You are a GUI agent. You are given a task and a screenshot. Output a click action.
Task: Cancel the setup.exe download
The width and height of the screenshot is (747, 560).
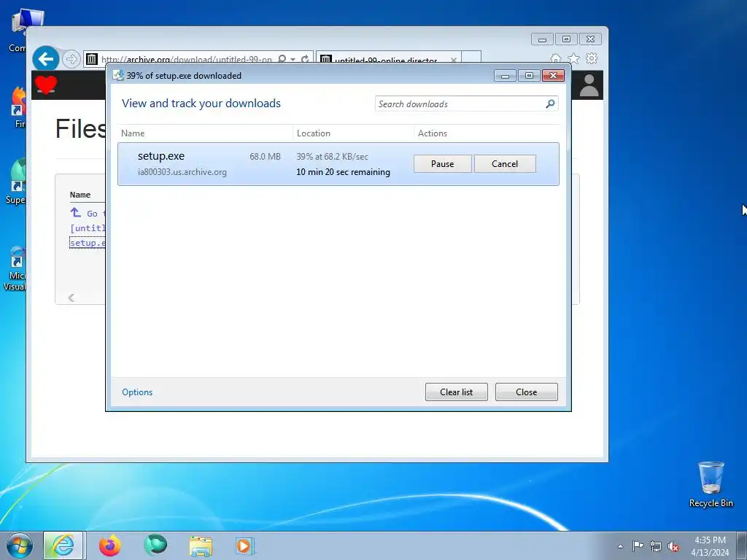(x=505, y=164)
